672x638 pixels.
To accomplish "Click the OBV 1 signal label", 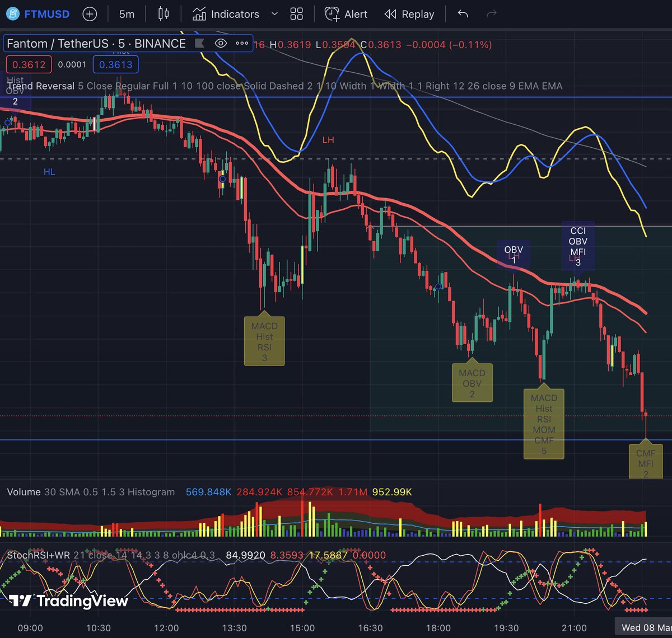I will 514,255.
